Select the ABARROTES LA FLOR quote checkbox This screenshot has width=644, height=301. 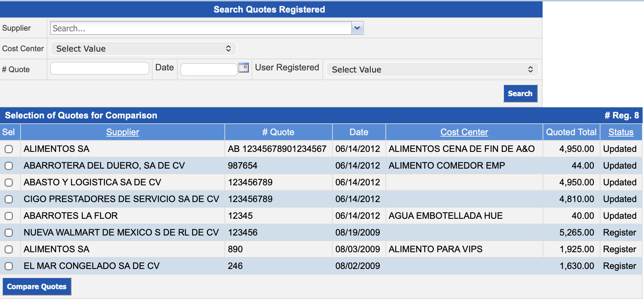point(9,216)
